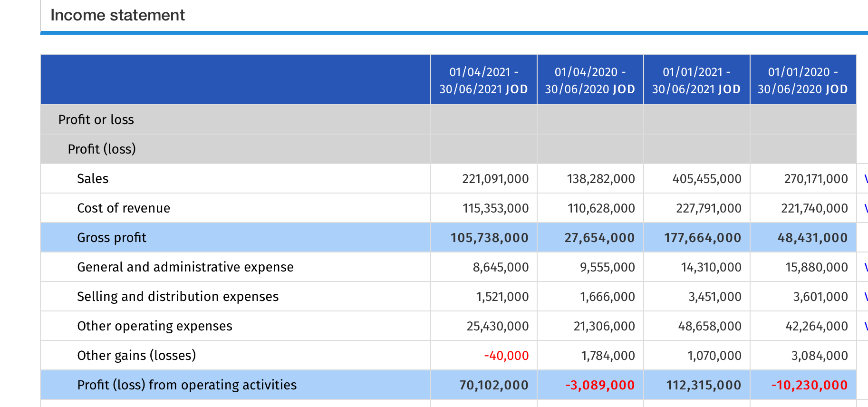The width and height of the screenshot is (868, 407).
Task: Select Profit (loss) from operating activities label
Action: (x=187, y=385)
